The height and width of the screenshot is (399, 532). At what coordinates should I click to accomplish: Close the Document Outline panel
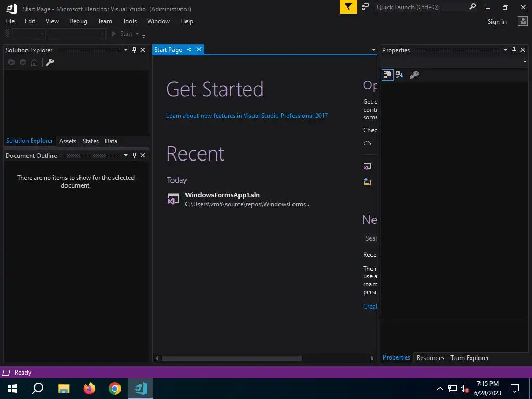(143, 155)
